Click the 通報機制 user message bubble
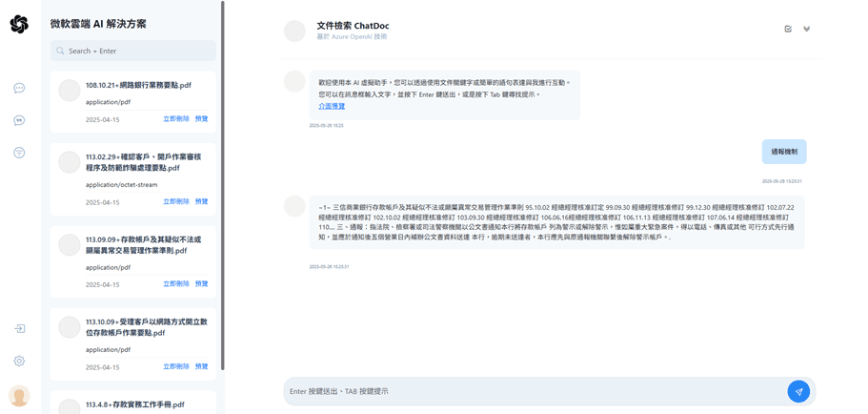The height and width of the screenshot is (414, 868). click(x=784, y=152)
